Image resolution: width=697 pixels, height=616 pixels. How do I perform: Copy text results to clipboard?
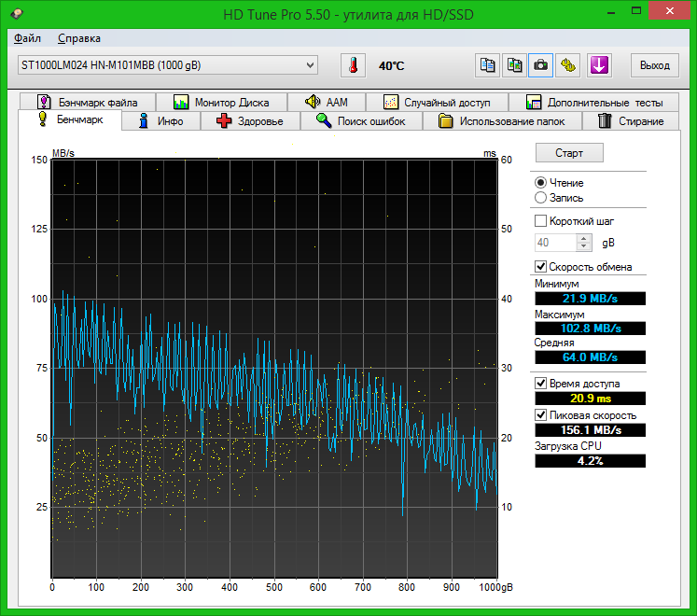[x=487, y=65]
